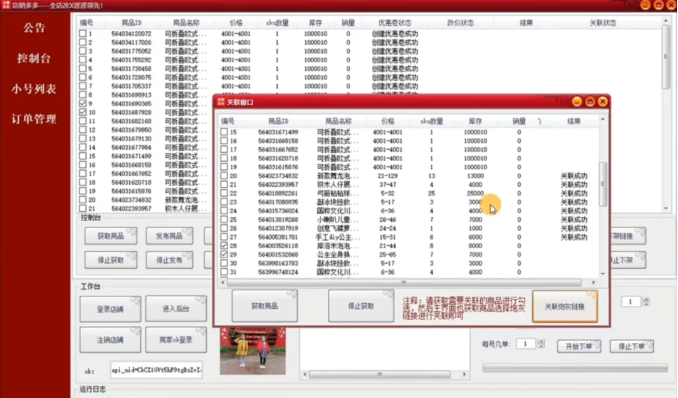Click 发布商品 button

[x=169, y=236]
